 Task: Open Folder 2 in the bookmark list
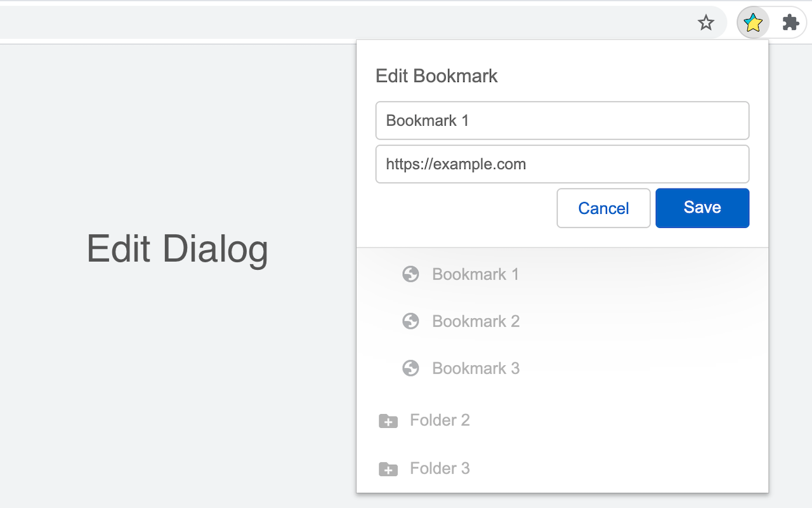tap(440, 420)
